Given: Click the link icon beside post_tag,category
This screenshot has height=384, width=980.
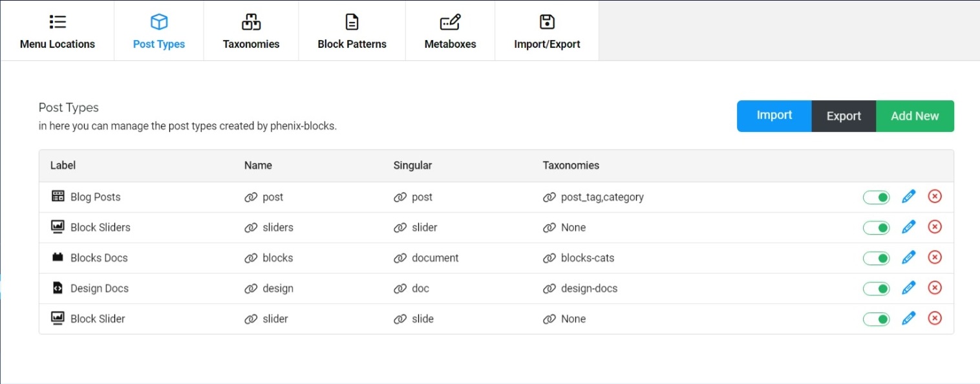Looking at the screenshot, I should click(549, 197).
